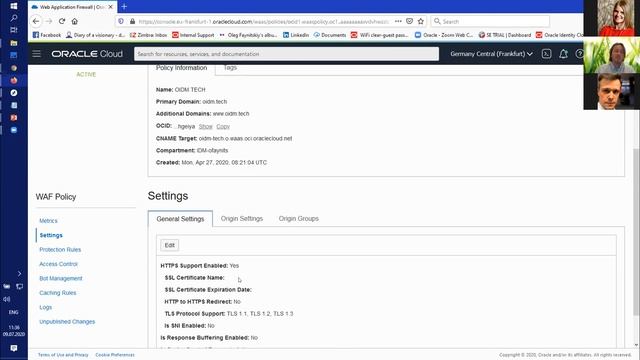
Task: Open Settings in WAF Policy menu
Action: point(51,236)
